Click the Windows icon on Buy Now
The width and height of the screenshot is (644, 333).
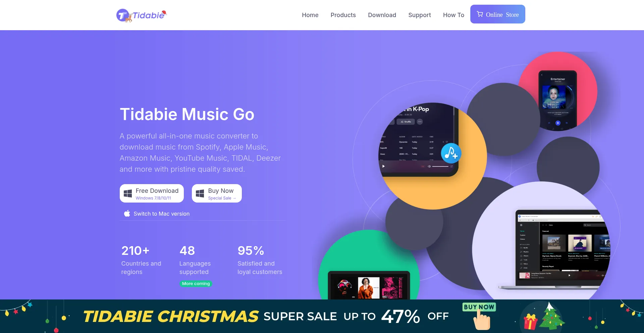pyautogui.click(x=200, y=193)
